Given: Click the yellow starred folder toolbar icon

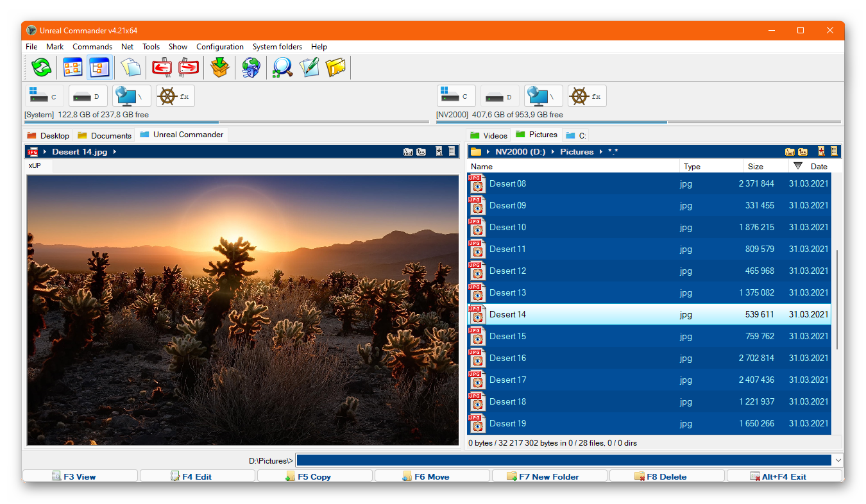Looking at the screenshot, I should click(x=335, y=67).
